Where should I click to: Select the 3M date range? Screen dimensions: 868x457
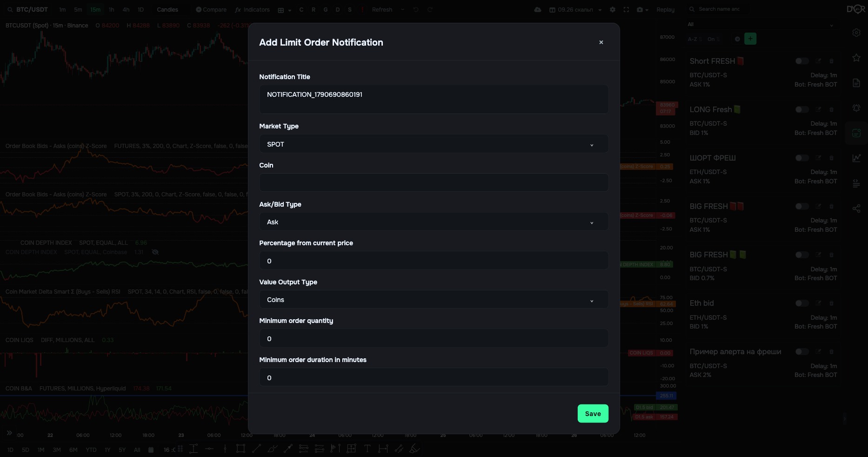point(57,450)
